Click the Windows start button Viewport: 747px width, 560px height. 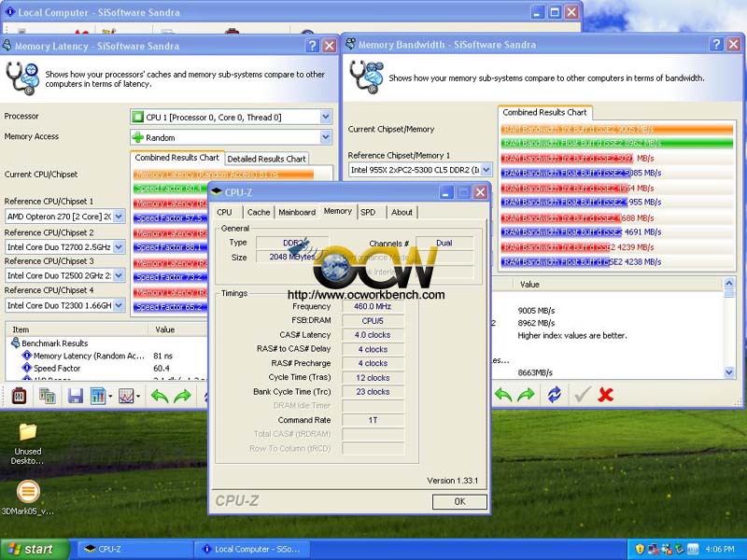(35, 549)
